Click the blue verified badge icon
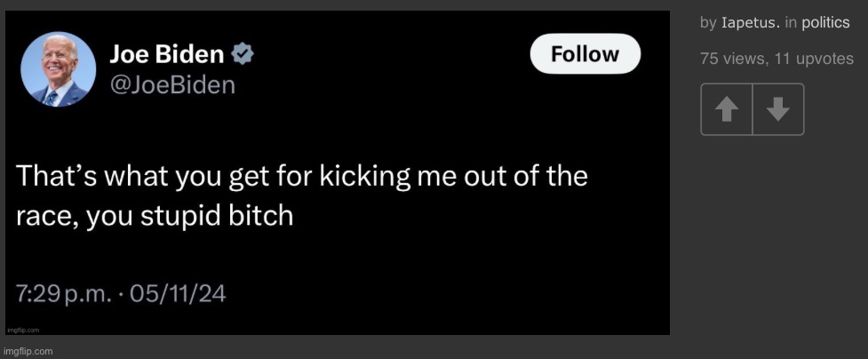The height and width of the screenshot is (359, 868). (x=243, y=53)
